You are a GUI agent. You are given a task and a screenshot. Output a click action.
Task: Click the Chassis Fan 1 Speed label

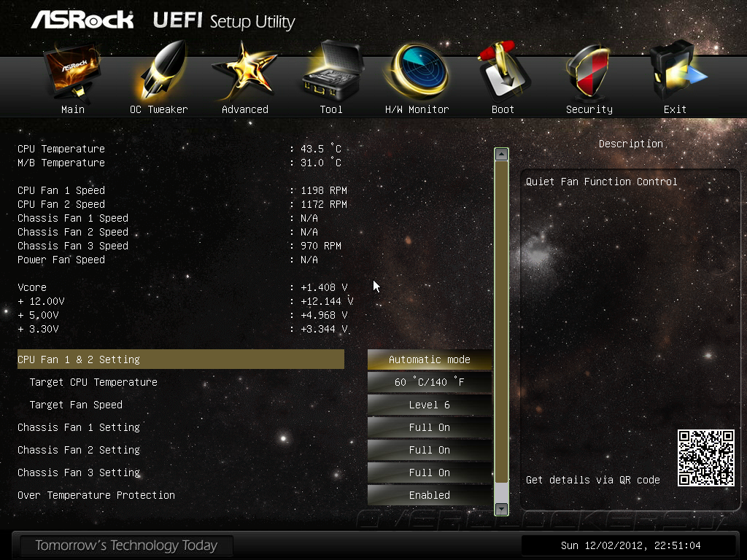(x=73, y=218)
